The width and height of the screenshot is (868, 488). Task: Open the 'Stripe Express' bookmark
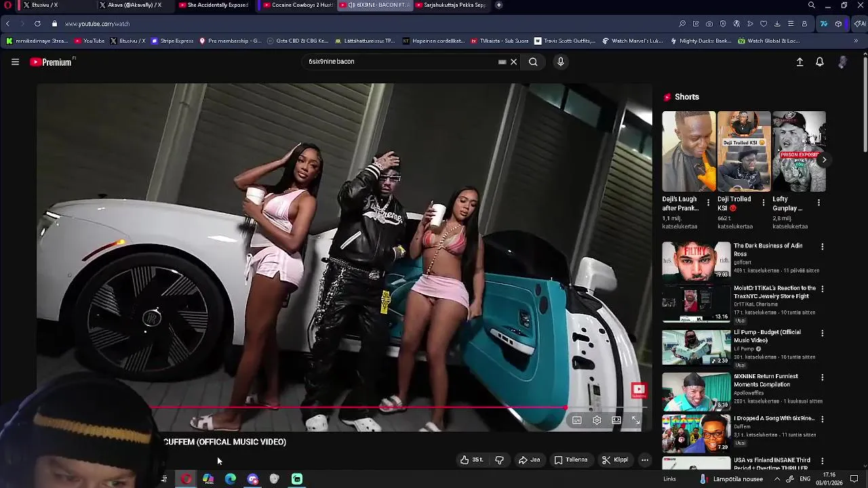click(173, 41)
